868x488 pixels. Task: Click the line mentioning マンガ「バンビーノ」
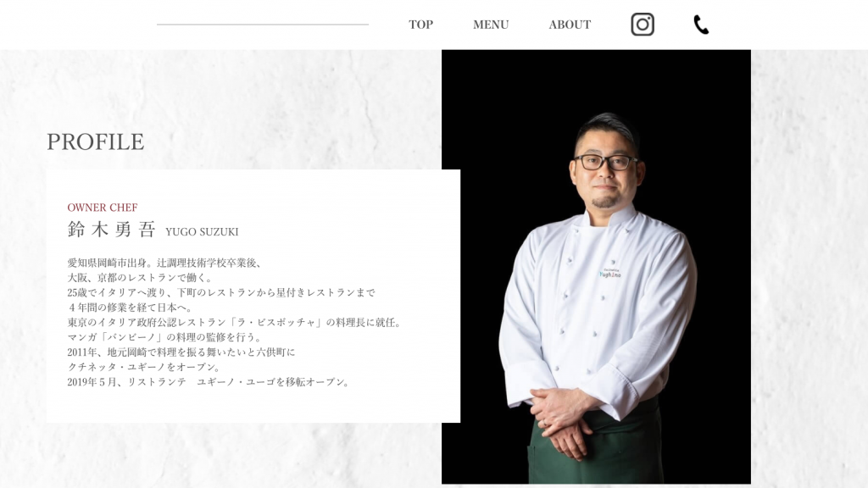click(165, 337)
